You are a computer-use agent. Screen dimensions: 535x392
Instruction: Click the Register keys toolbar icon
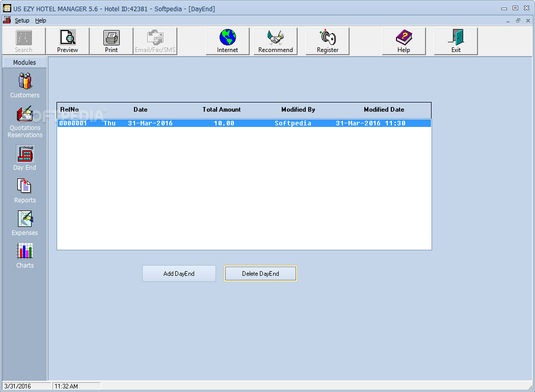click(328, 41)
